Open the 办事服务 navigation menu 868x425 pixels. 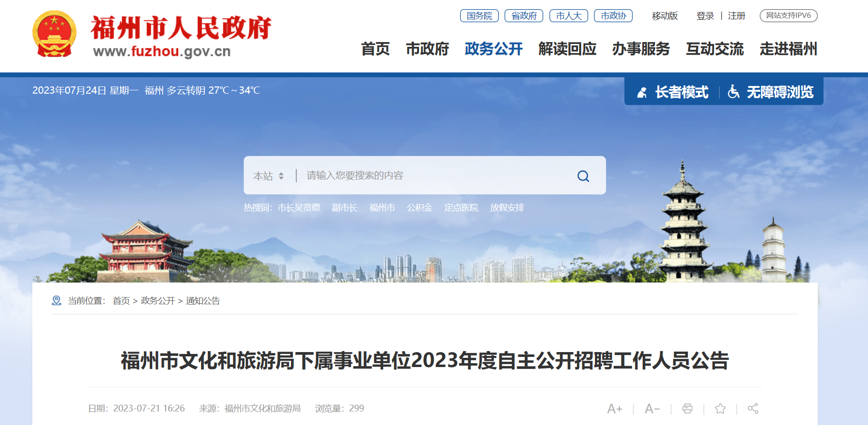(x=641, y=49)
